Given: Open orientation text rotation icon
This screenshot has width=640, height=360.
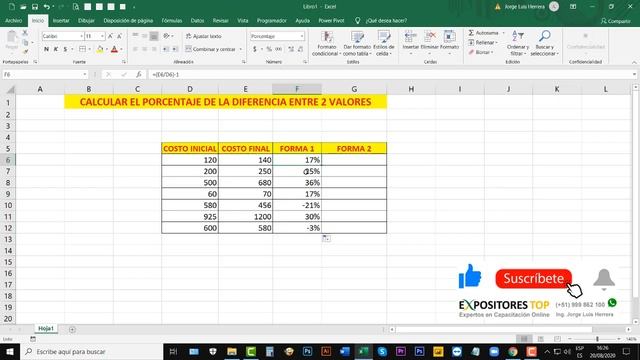Looking at the screenshot, I should point(166,36).
